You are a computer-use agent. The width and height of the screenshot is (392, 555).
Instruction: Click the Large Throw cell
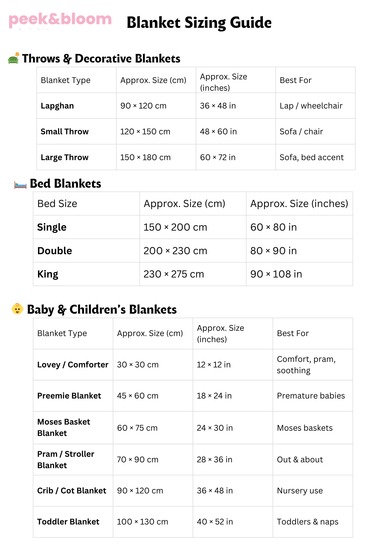[x=65, y=157]
